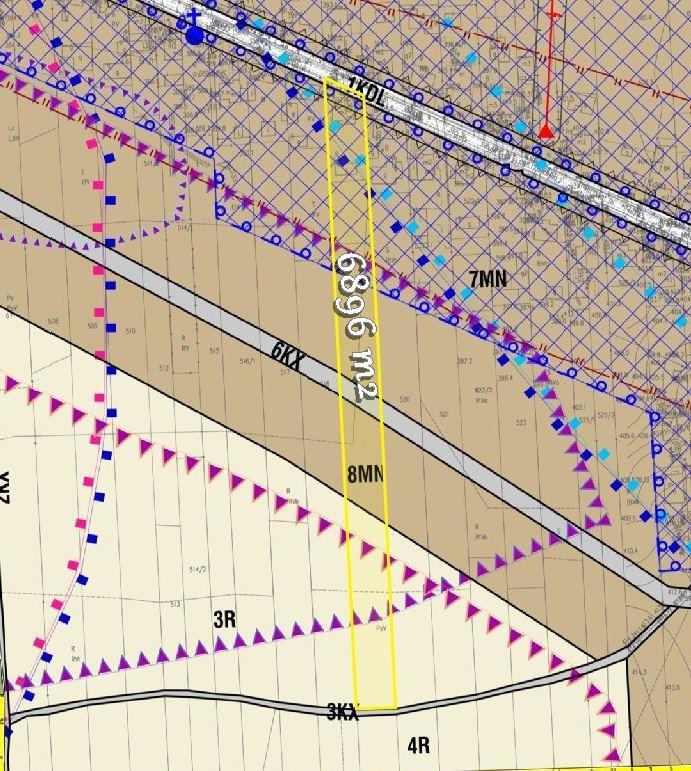Select the 6KX road label
691x771 pixels.
click(x=289, y=353)
